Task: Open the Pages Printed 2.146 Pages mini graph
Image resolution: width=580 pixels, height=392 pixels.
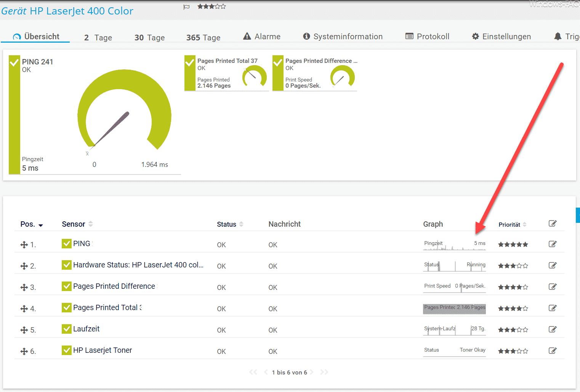Action: [454, 309]
